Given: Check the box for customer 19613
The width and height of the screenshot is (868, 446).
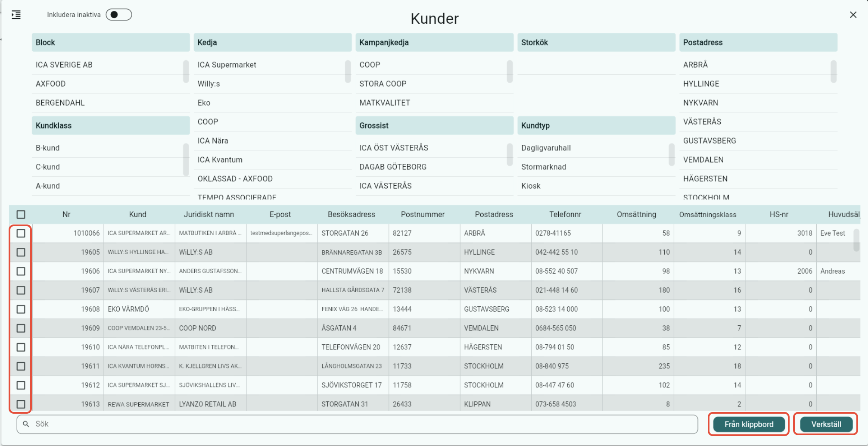Looking at the screenshot, I should click(x=21, y=404).
